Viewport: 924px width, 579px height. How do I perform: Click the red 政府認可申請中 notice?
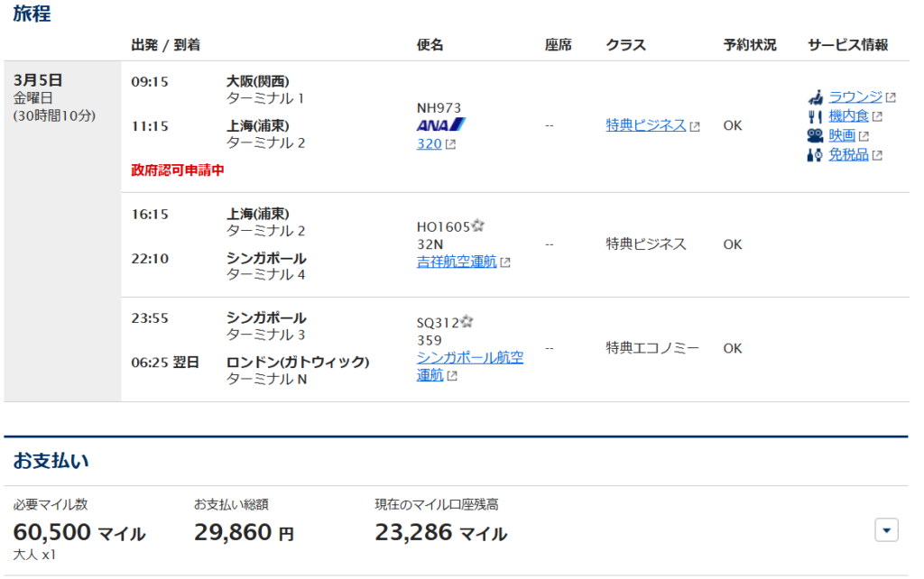178,170
